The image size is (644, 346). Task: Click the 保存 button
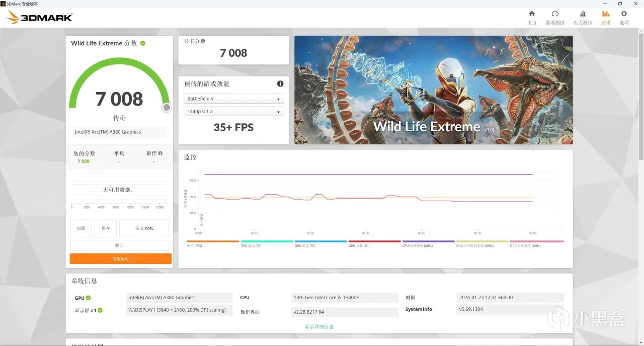pos(106,228)
